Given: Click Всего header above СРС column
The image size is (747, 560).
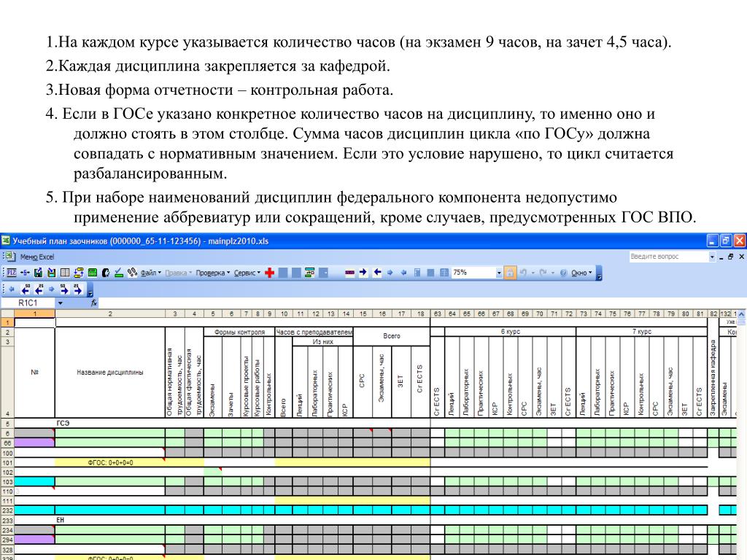Looking at the screenshot, I should tap(392, 336).
